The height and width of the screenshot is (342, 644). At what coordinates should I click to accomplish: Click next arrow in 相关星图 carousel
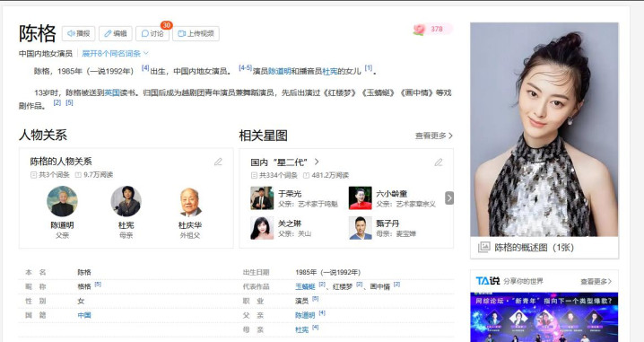(x=449, y=197)
